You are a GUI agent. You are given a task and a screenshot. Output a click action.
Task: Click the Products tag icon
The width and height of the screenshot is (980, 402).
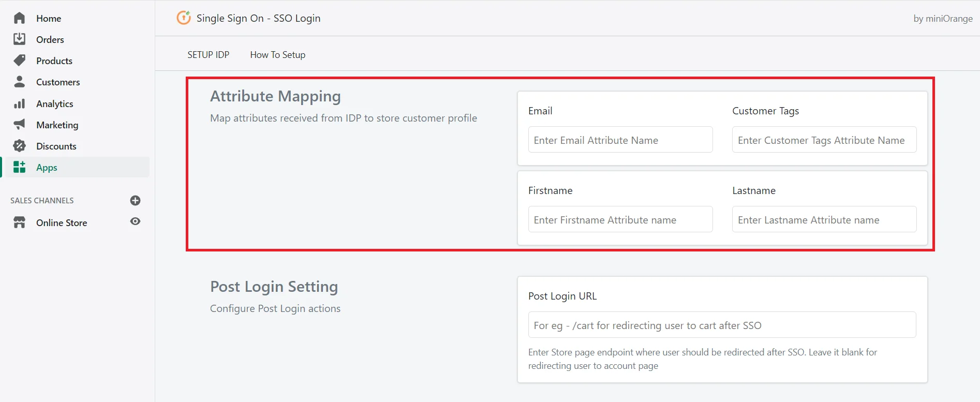point(20,61)
